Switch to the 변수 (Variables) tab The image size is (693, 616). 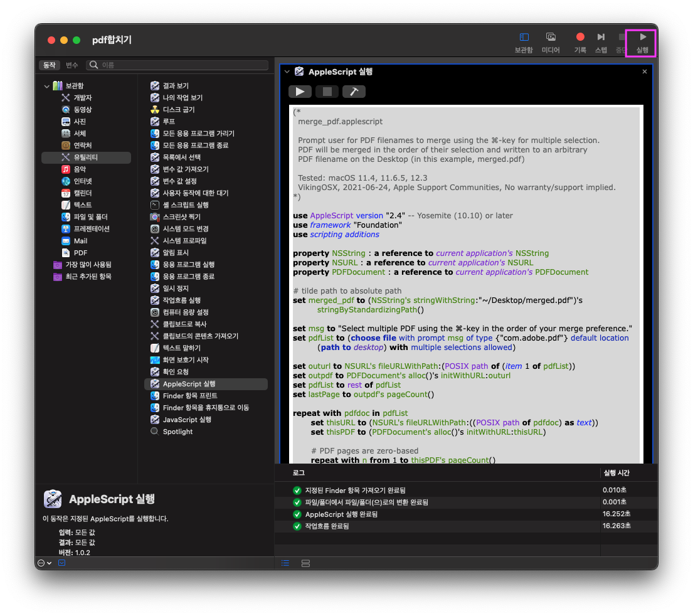[x=71, y=65]
